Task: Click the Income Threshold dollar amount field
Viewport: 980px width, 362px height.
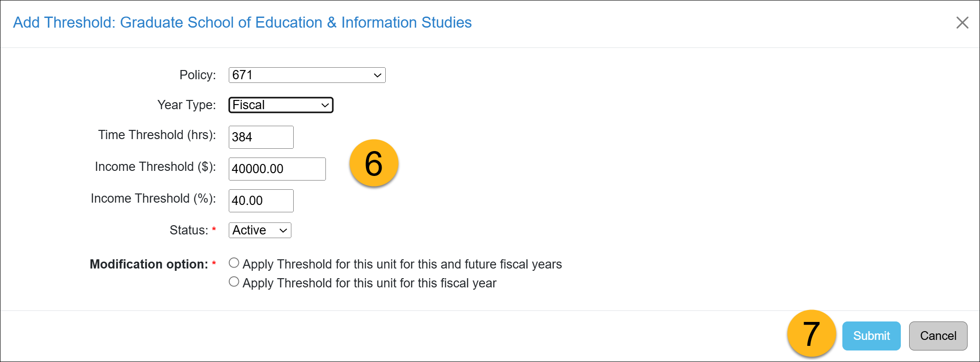Action: point(277,169)
